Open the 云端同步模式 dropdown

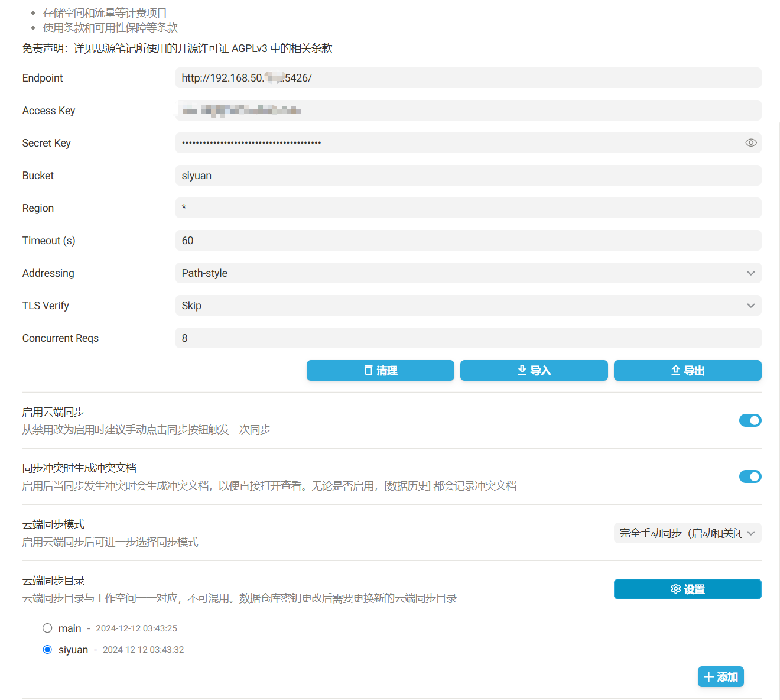[x=688, y=533]
